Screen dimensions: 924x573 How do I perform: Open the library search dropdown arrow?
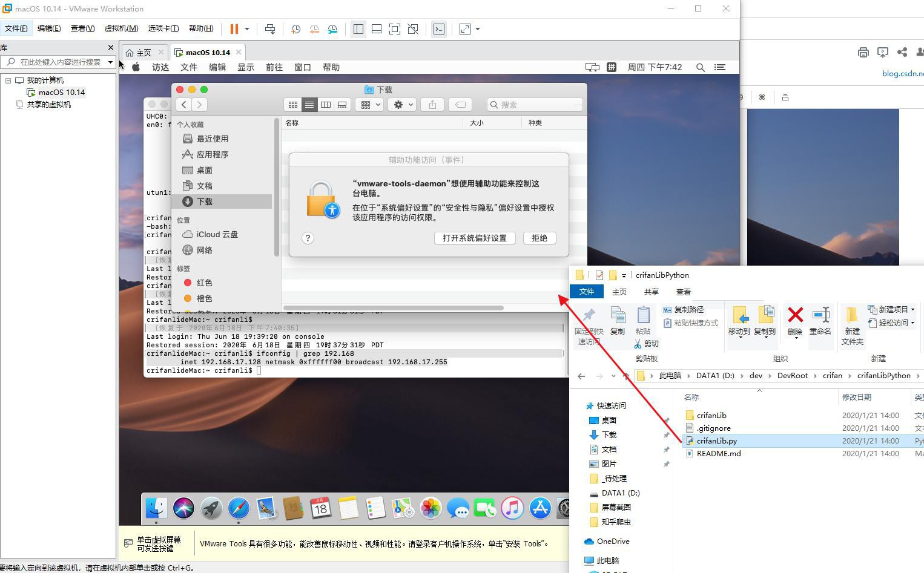[x=110, y=62]
